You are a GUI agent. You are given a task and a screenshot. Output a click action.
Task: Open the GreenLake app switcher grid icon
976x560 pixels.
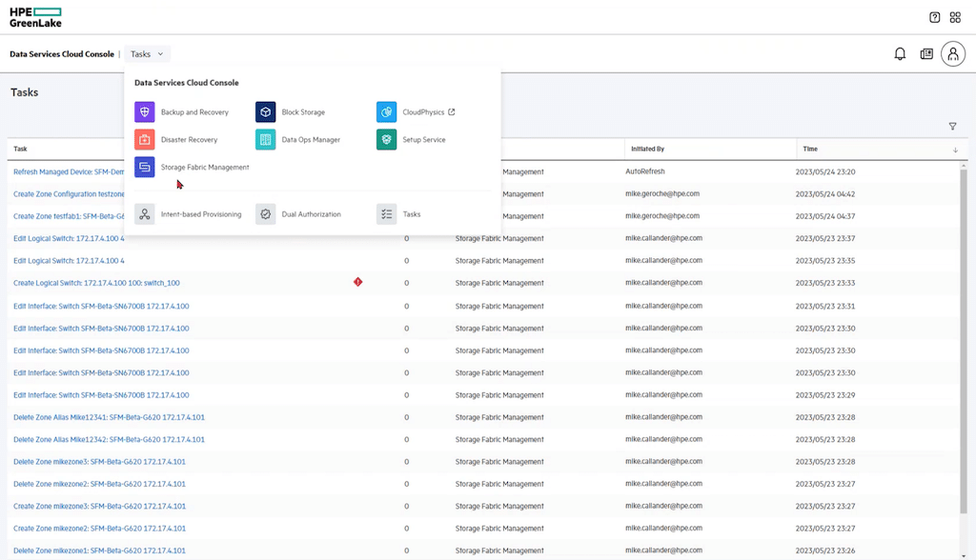point(955,17)
